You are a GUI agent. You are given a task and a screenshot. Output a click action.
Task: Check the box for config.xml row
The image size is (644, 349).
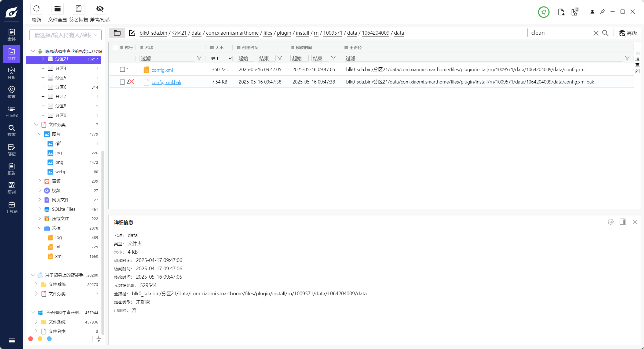(122, 70)
